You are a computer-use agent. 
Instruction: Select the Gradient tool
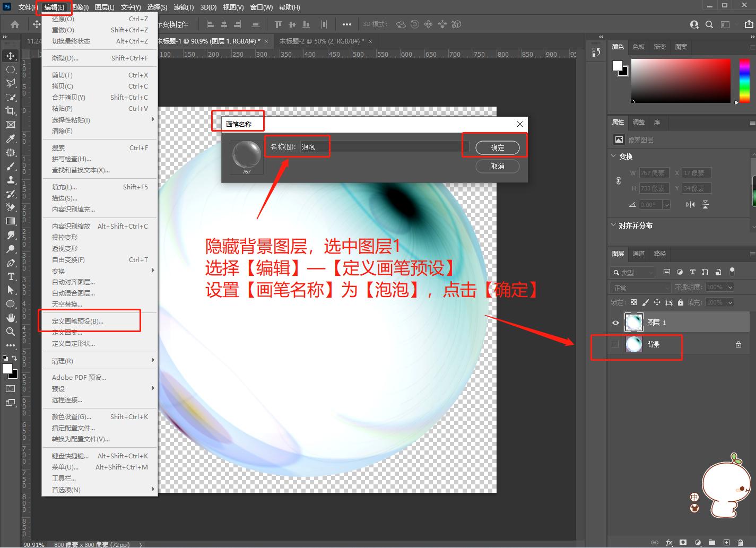[x=10, y=221]
